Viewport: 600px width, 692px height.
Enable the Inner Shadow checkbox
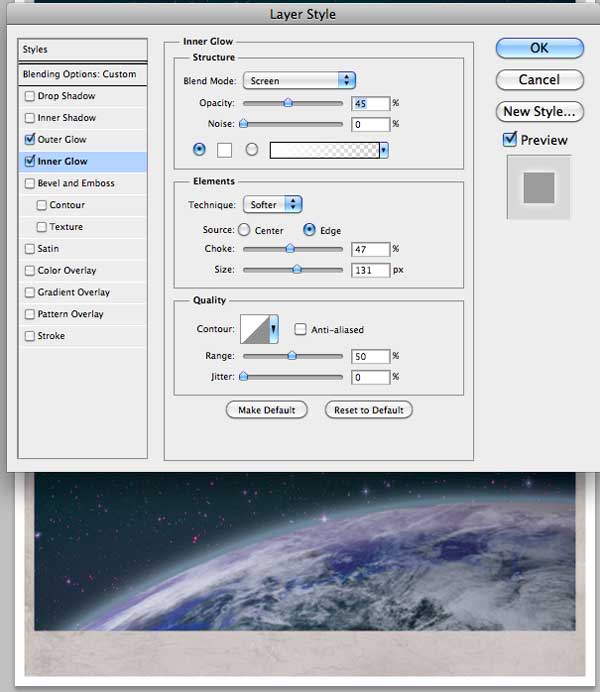pyautogui.click(x=30, y=118)
